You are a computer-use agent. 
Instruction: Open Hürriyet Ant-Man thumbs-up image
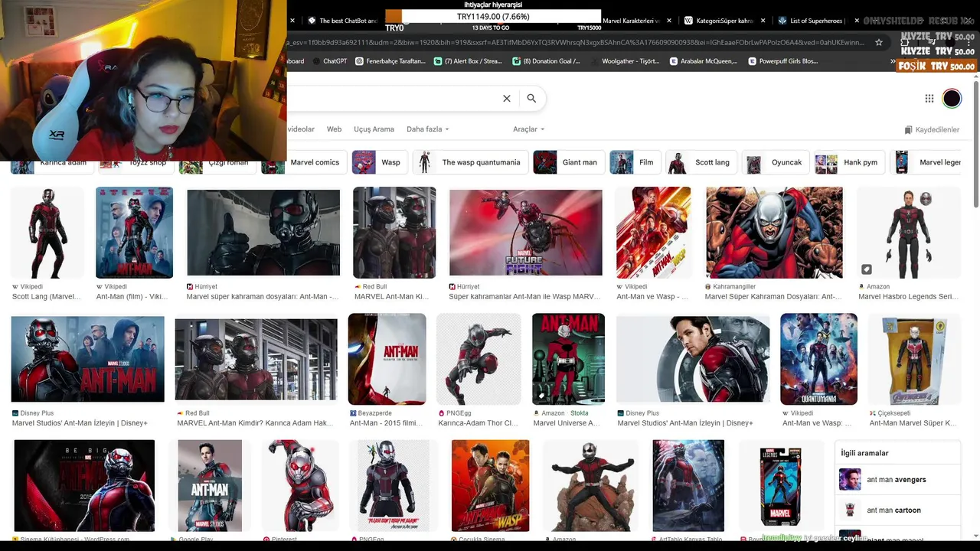[x=263, y=233]
